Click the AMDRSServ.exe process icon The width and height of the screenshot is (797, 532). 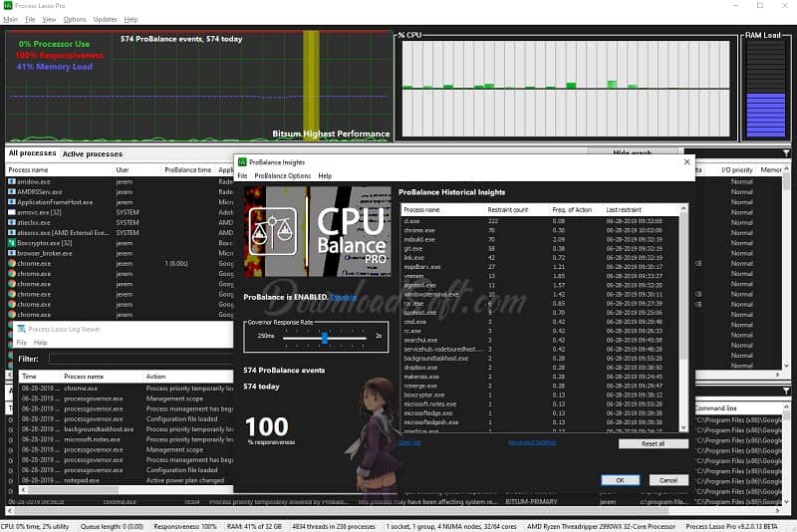(12, 191)
